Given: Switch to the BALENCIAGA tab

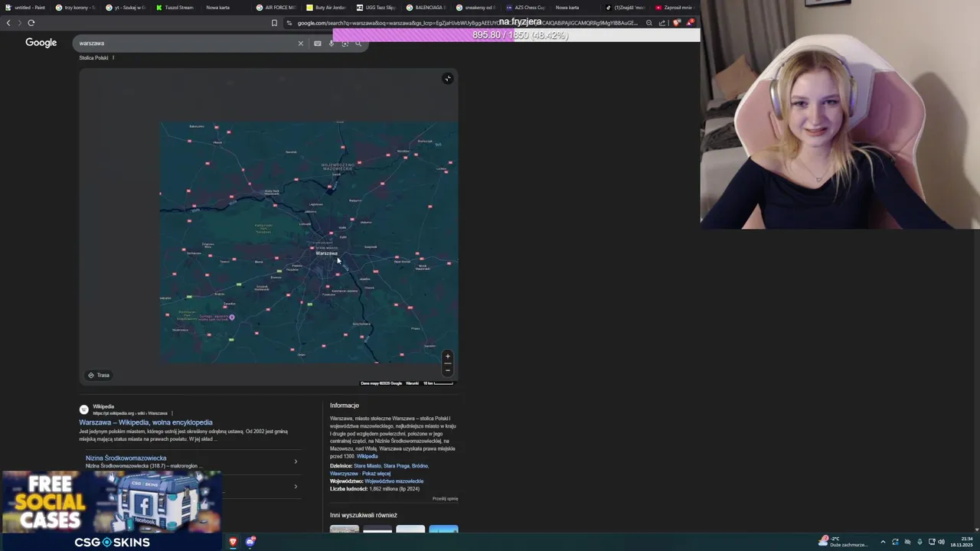Looking at the screenshot, I should pyautogui.click(x=426, y=8).
